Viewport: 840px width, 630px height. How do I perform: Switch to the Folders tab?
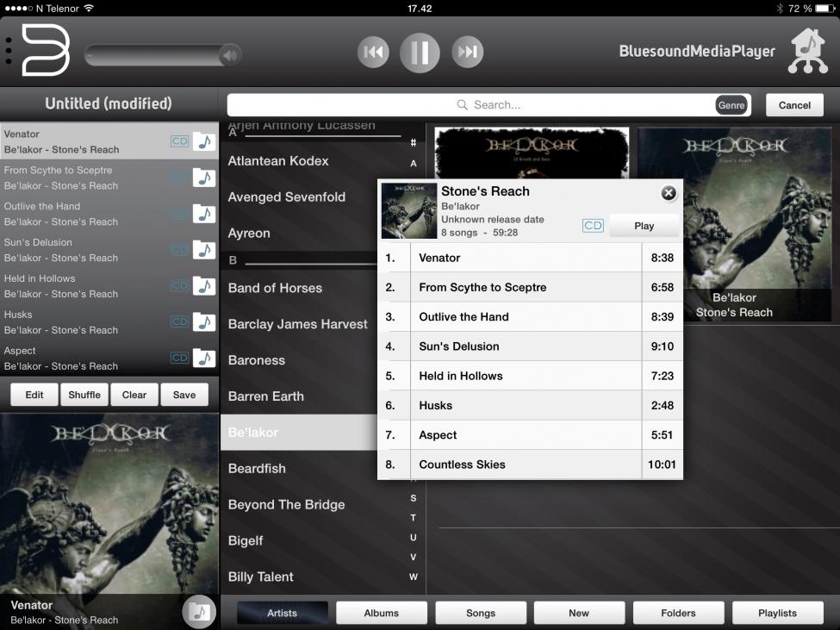678,613
